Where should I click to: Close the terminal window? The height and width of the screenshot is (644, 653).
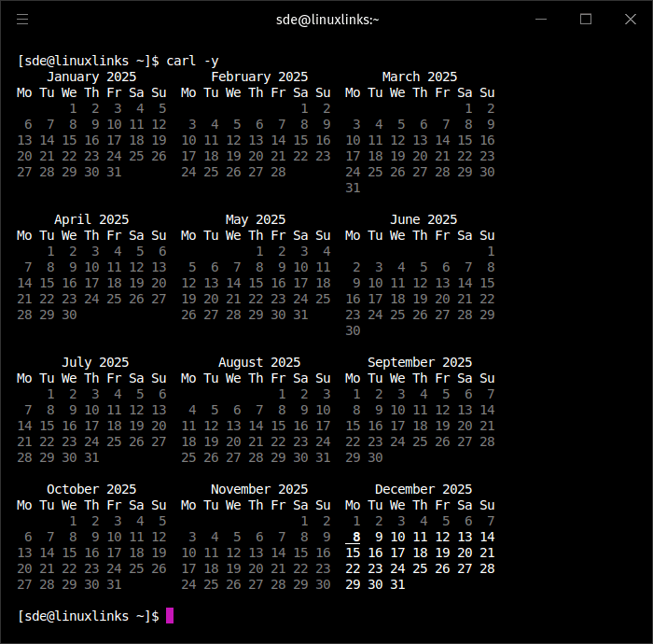[631, 19]
